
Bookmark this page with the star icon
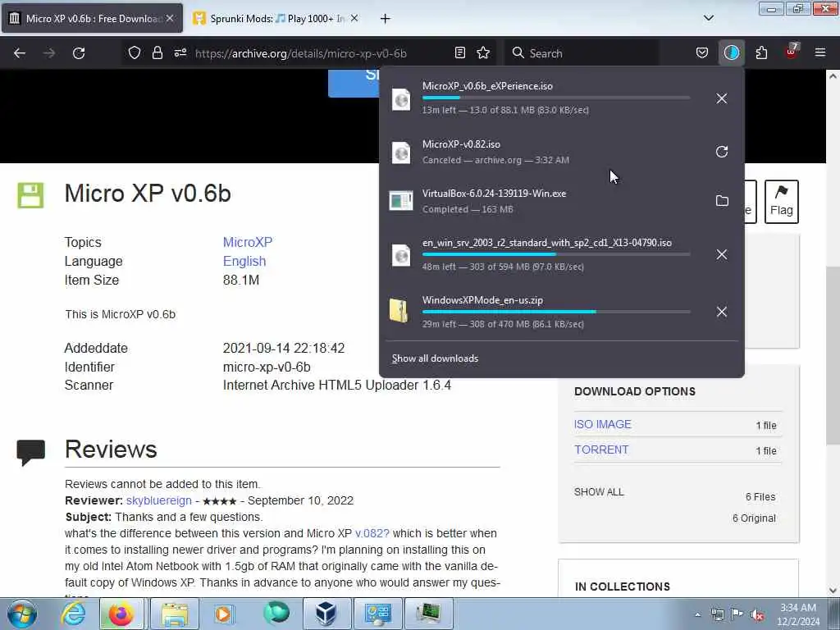pos(483,53)
